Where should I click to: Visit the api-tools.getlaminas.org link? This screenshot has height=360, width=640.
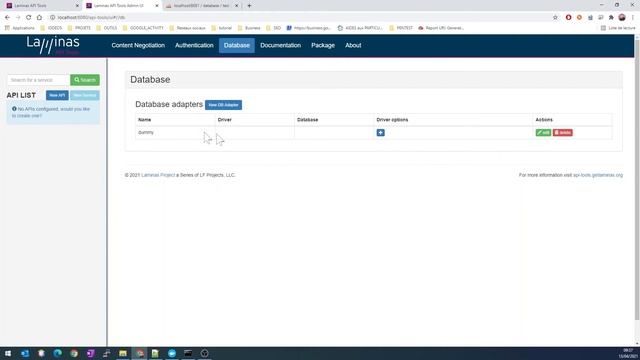coord(598,175)
